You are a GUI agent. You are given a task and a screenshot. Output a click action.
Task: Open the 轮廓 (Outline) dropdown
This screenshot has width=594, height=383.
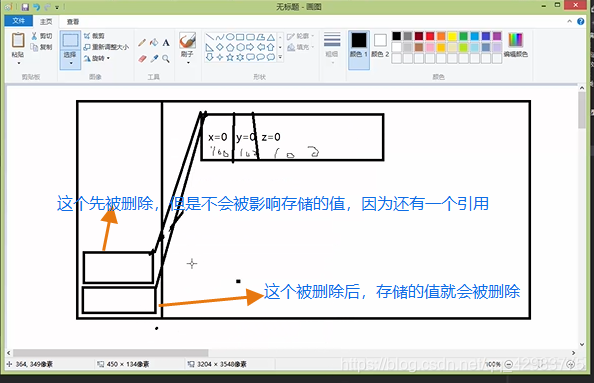[x=301, y=36]
